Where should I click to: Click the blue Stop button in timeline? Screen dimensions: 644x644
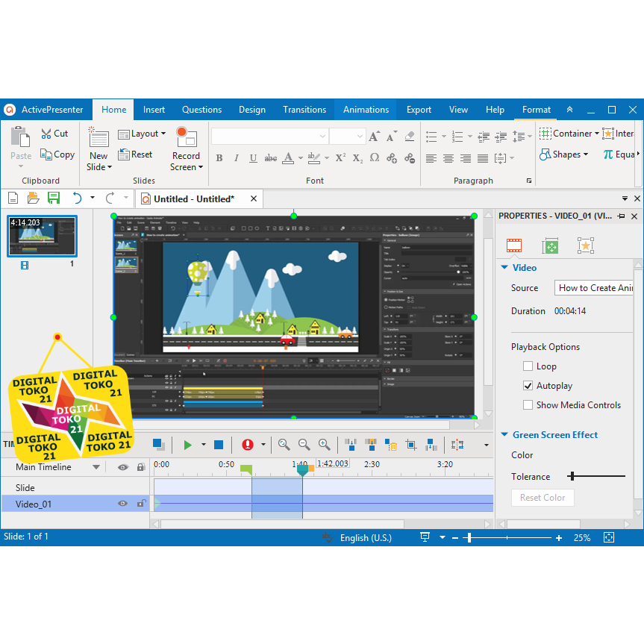[219, 445]
